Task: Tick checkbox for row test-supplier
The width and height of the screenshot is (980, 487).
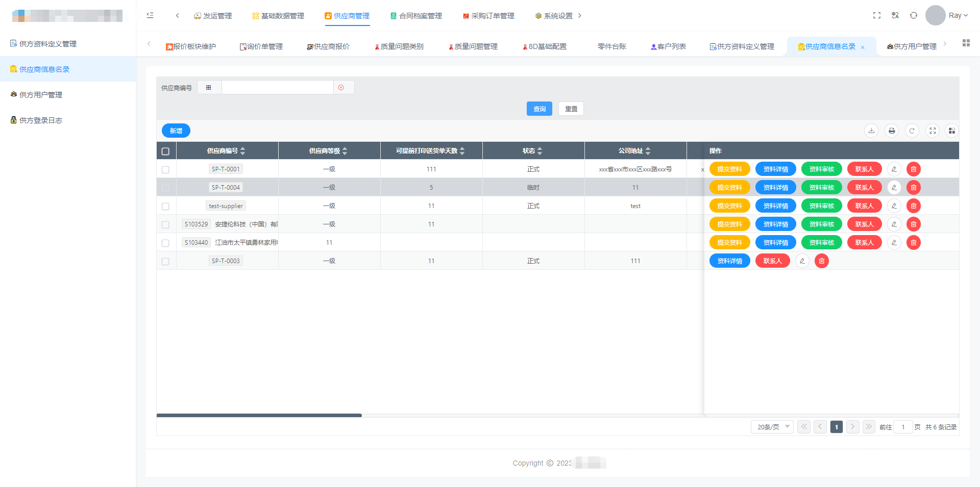Action: [x=165, y=207]
